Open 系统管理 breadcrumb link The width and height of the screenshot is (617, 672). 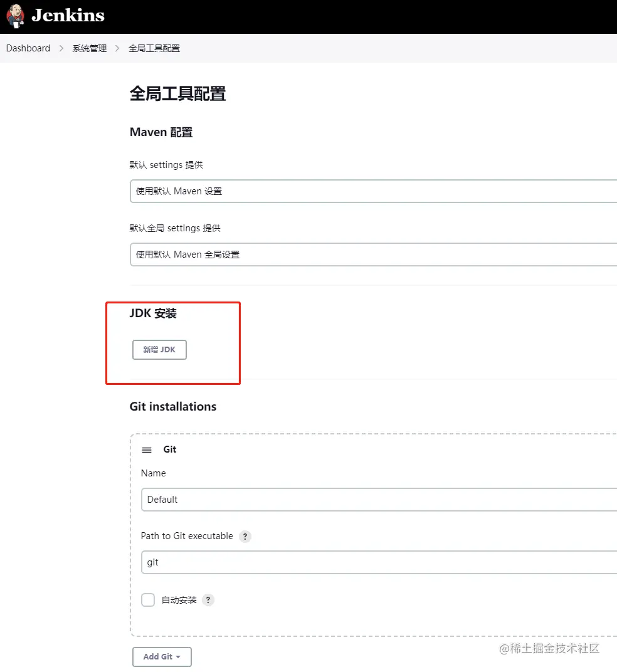click(89, 48)
